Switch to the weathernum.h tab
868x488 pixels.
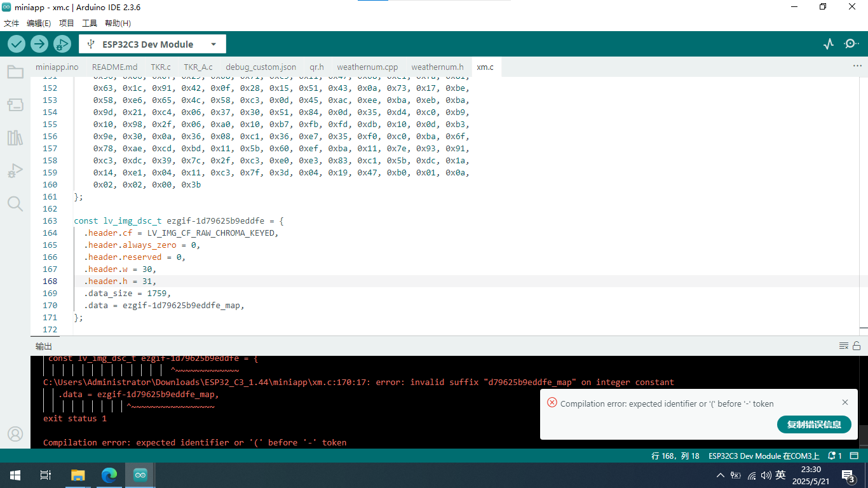pos(437,67)
